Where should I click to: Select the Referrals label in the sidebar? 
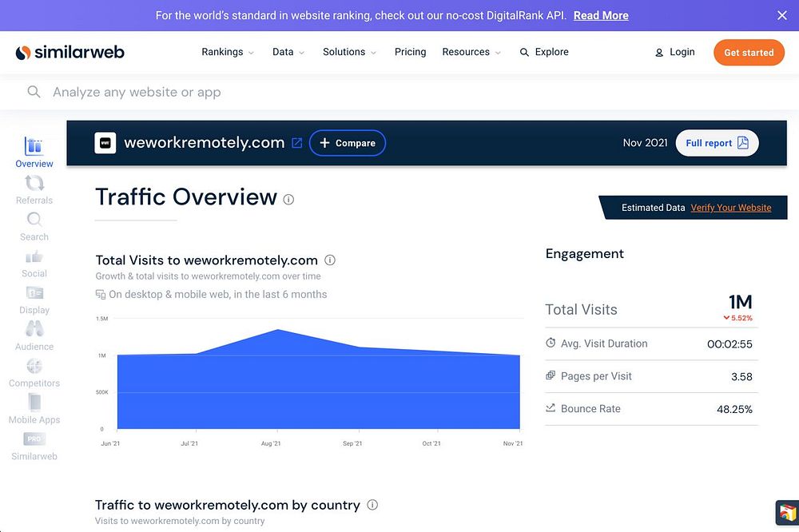pyautogui.click(x=34, y=200)
